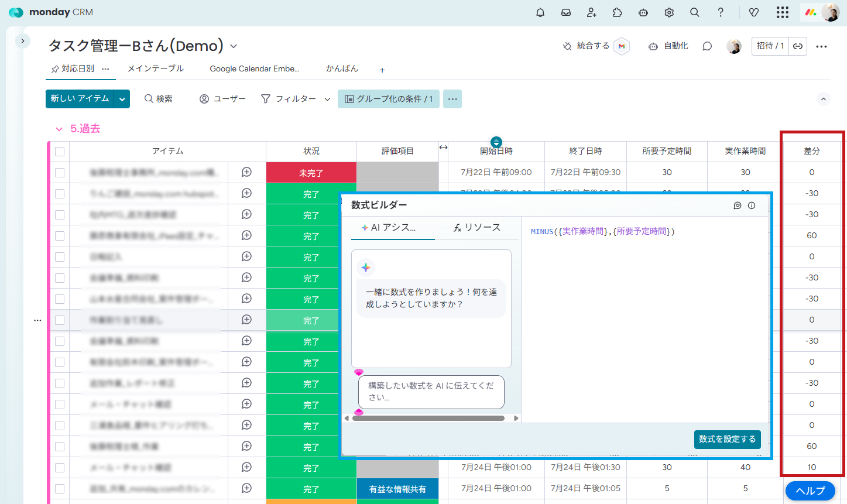This screenshot has width=847, height=504.
Task: Click the 未完了 red status cell
Action: 311,173
